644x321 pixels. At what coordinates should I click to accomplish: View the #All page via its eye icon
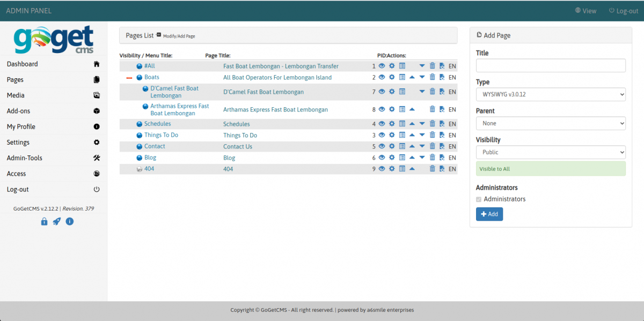pos(382,66)
